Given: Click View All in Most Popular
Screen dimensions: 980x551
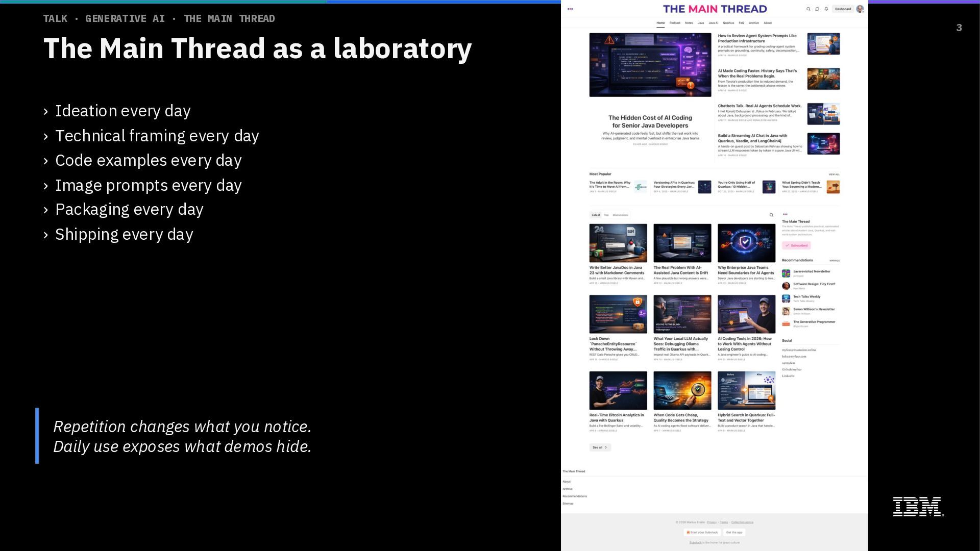Looking at the screenshot, I should (x=834, y=174).
